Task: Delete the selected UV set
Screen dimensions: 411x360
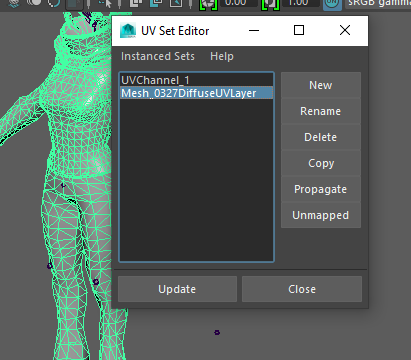Action: click(x=321, y=137)
